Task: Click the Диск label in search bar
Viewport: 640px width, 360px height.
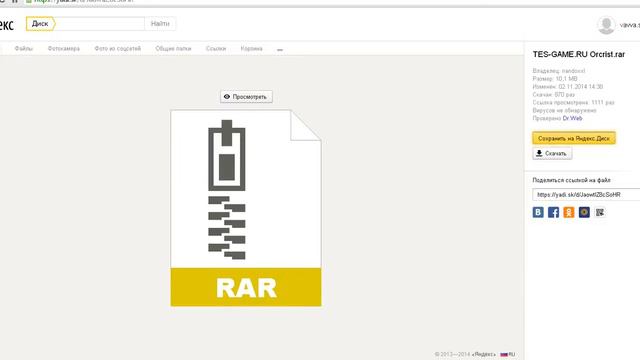Action: click(40, 24)
